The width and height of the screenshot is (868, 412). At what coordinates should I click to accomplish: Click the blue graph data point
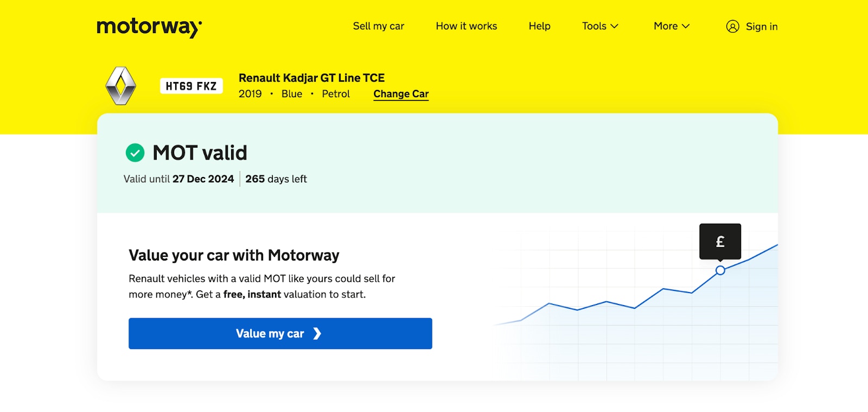pyautogui.click(x=720, y=270)
